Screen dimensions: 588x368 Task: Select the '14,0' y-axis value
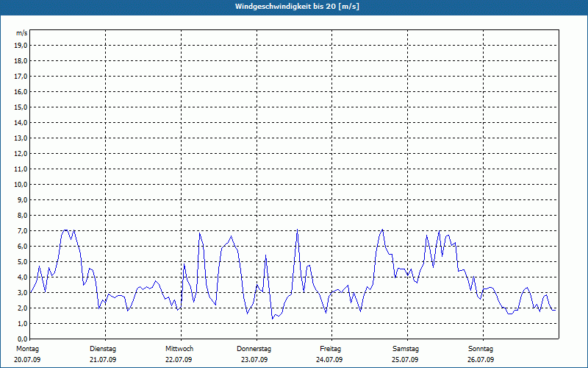[x=21, y=122]
